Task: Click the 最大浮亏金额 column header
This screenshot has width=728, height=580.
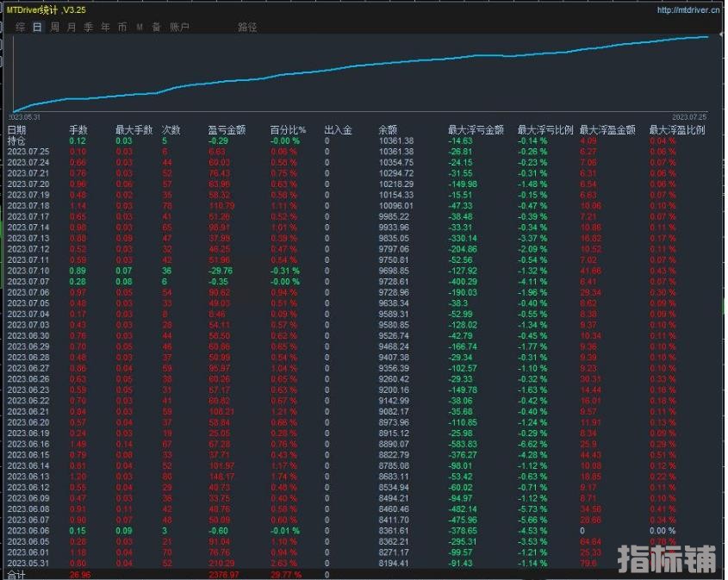Action: [x=476, y=130]
